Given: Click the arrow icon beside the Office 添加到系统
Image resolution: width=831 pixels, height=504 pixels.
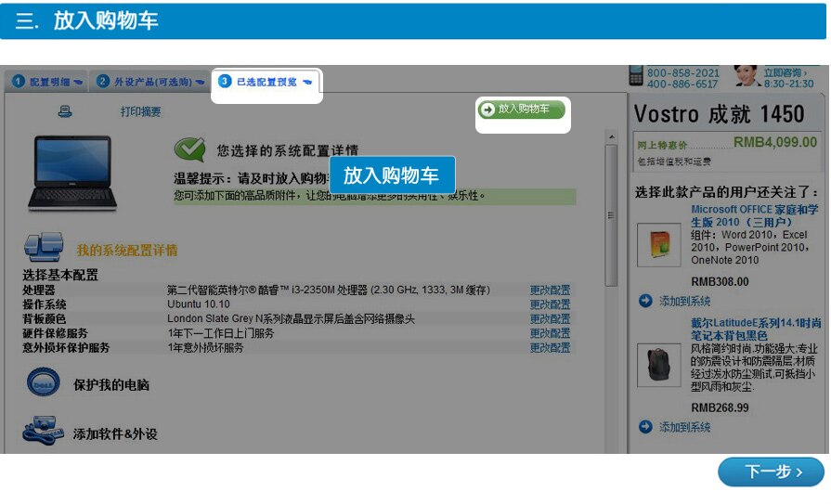Looking at the screenshot, I should tap(645, 301).
